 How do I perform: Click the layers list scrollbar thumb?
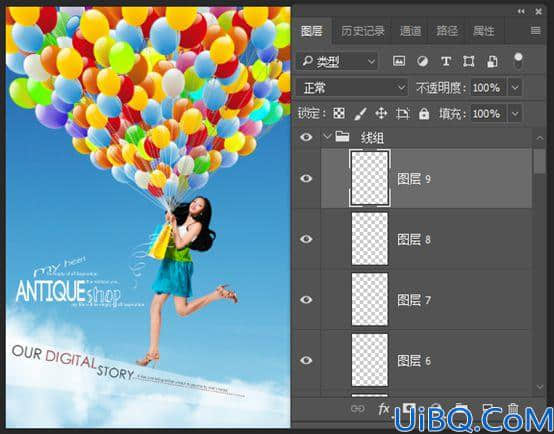coord(540,161)
